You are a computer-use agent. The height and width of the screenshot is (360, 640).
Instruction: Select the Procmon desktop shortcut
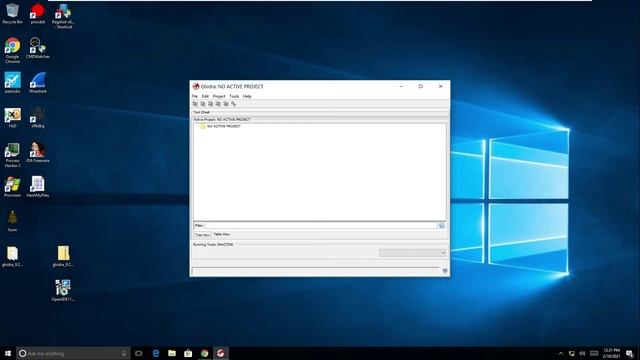tap(12, 187)
